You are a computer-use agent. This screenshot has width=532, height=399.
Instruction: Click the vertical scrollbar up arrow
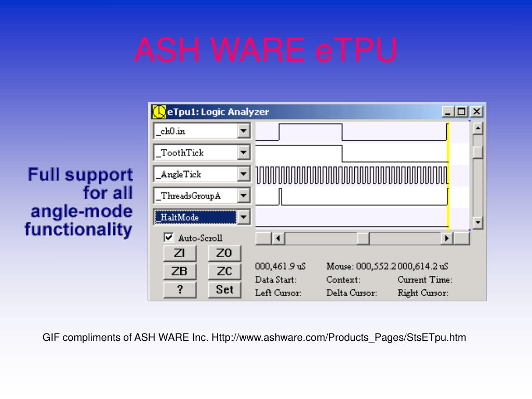pyautogui.click(x=478, y=128)
